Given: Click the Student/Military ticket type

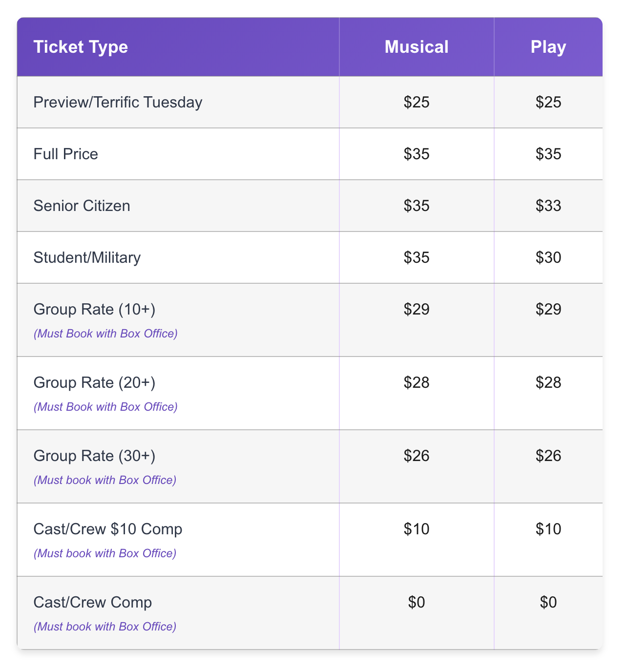Looking at the screenshot, I should (87, 257).
